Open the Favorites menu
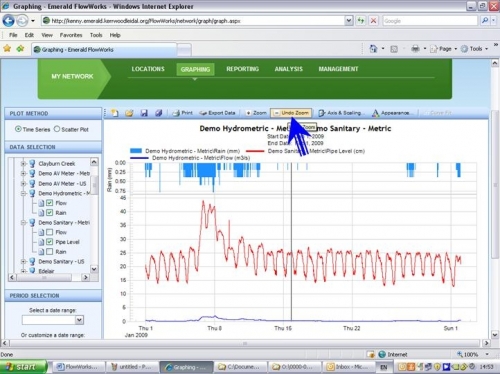 [71, 35]
